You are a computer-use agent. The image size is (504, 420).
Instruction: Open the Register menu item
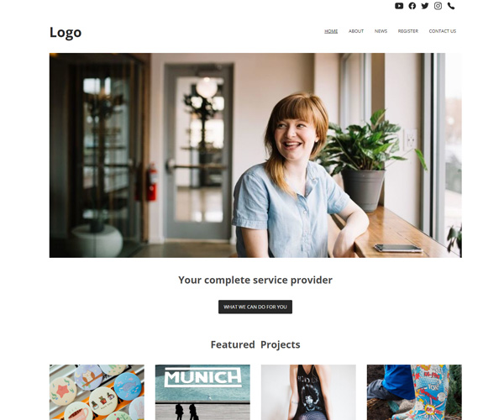[x=408, y=31]
